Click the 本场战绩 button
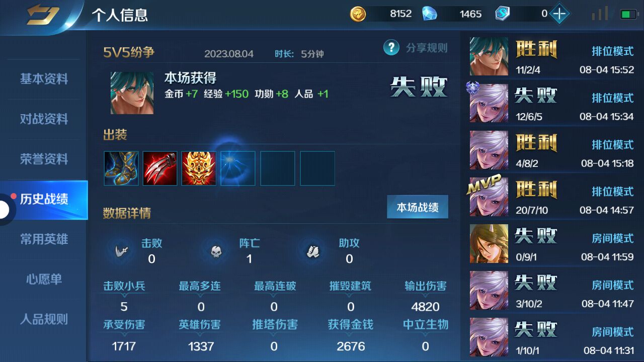This screenshot has width=644, height=362. 418,207
